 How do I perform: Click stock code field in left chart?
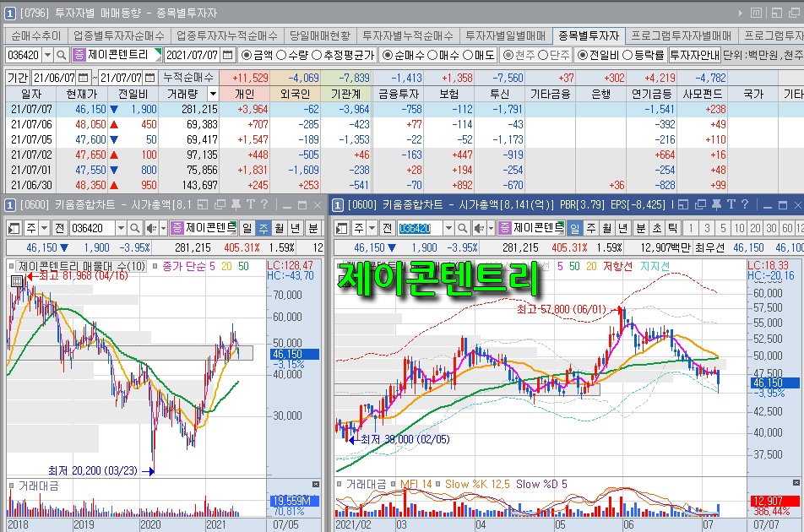coord(92,228)
